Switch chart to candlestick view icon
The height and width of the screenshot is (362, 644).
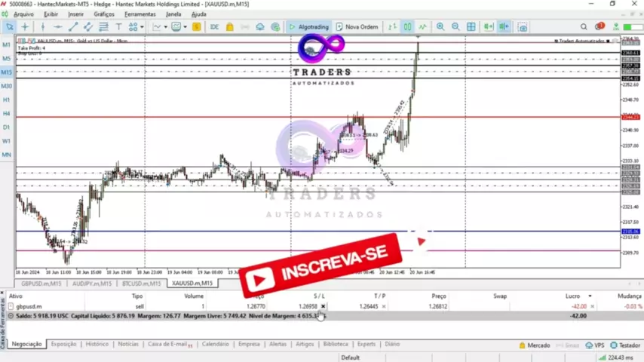click(407, 27)
